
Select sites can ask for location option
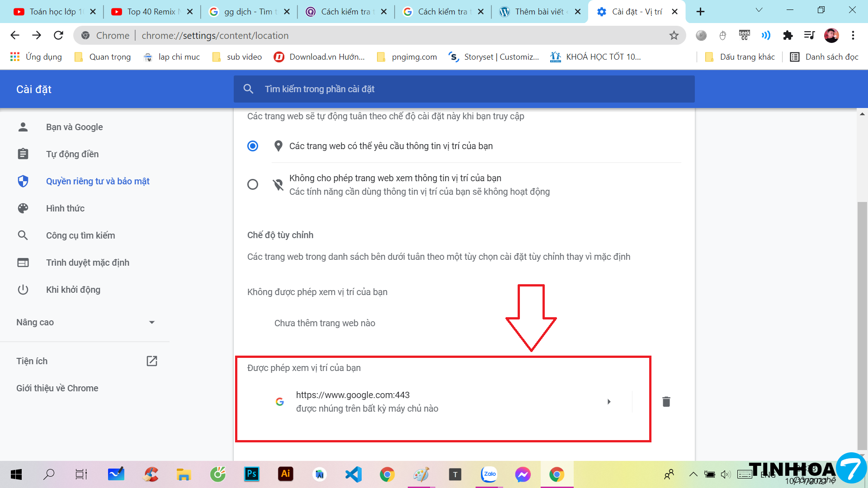(x=253, y=146)
